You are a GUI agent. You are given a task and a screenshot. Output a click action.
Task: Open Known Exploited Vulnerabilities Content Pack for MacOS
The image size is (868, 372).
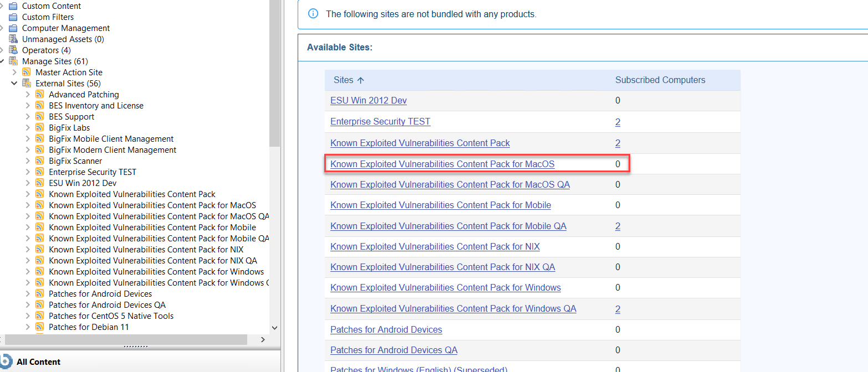coord(442,164)
